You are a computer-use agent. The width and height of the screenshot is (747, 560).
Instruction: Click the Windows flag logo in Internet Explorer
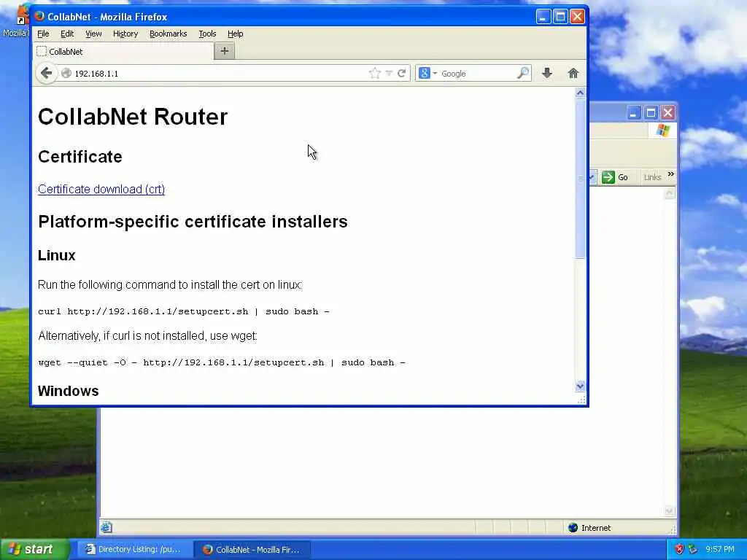click(662, 130)
